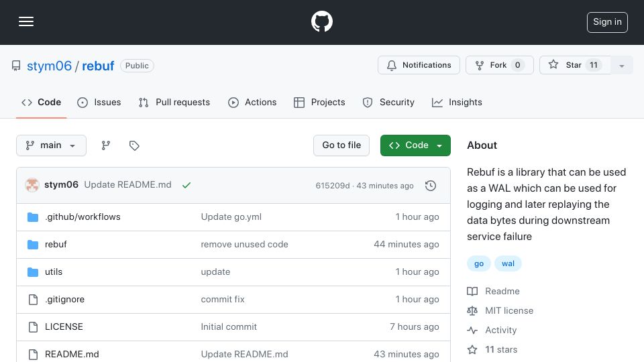Open the Pull requests tab
The width and height of the screenshot is (644, 362).
coord(174,102)
